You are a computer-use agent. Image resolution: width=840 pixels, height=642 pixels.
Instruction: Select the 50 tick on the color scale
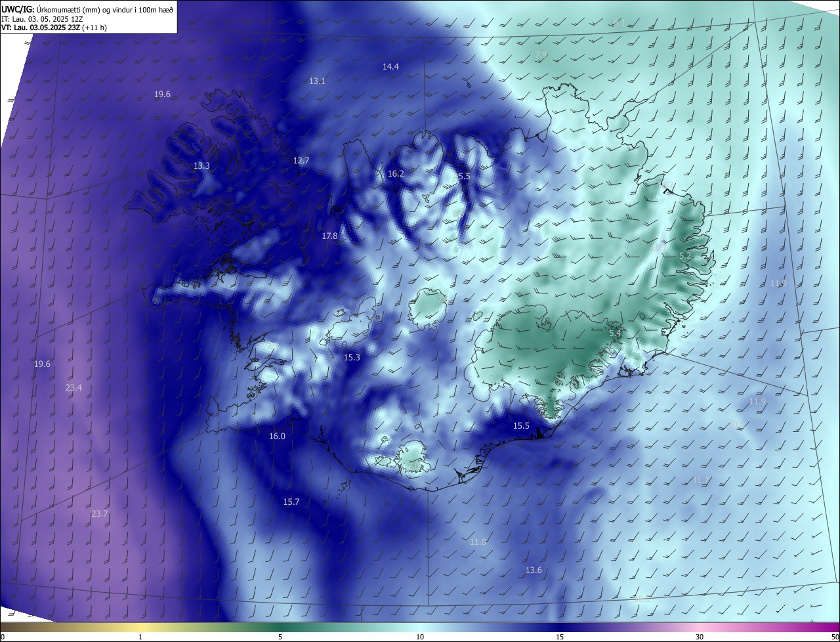point(835,637)
